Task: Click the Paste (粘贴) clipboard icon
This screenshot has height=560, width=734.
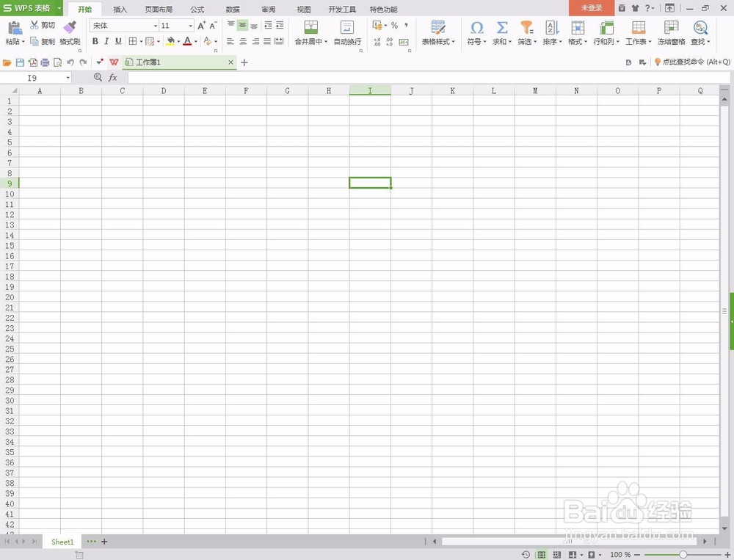Action: [15, 28]
